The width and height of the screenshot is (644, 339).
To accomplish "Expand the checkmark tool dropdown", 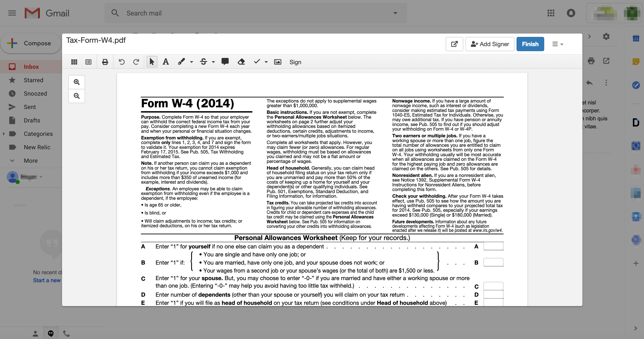I will click(266, 62).
